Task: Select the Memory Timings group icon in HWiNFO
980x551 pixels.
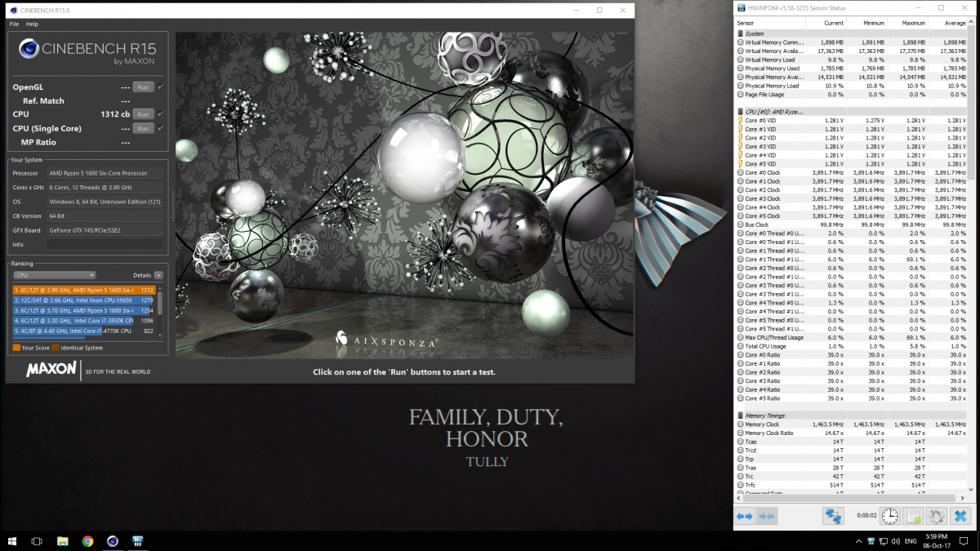Action: pyautogui.click(x=740, y=415)
